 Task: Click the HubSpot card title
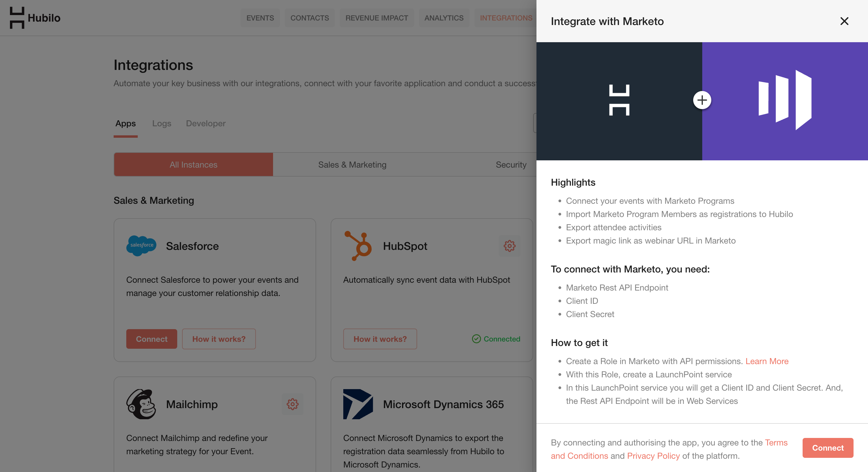tap(405, 246)
